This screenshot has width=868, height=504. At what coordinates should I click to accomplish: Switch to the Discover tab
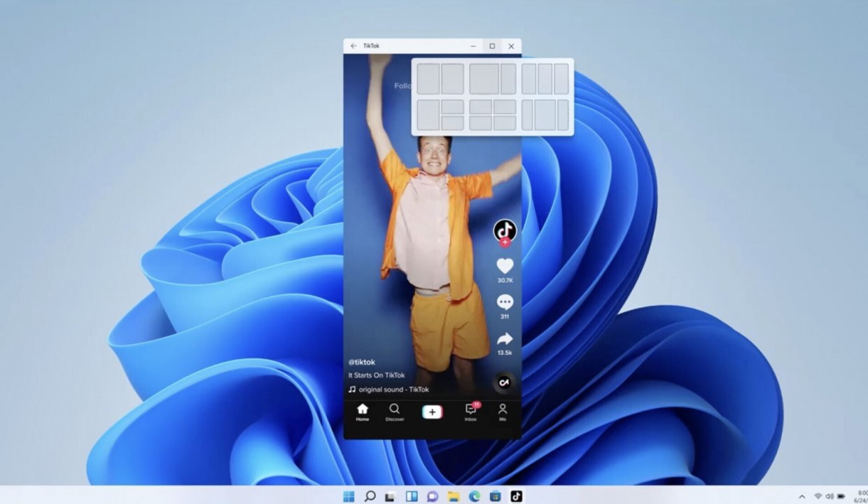395,412
